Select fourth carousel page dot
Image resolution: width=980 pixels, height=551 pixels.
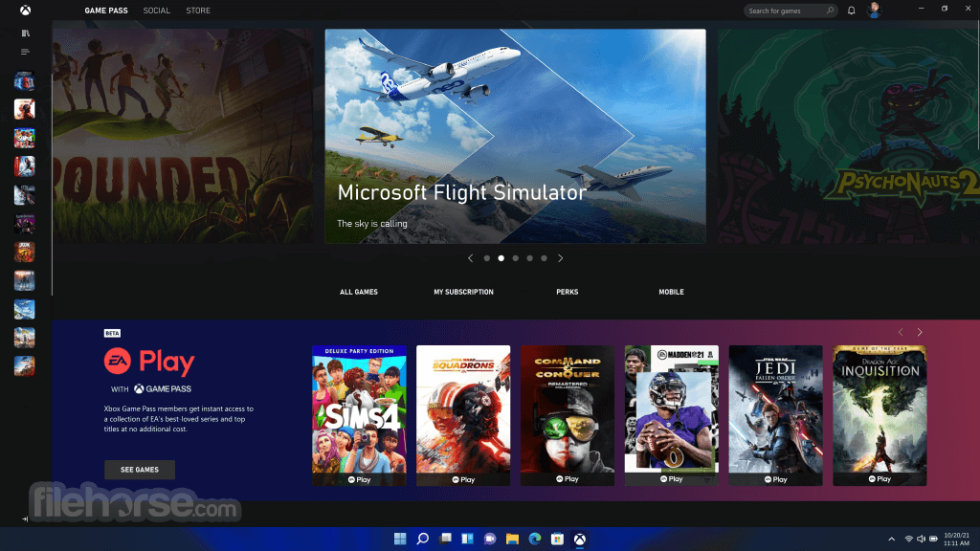pos(530,258)
